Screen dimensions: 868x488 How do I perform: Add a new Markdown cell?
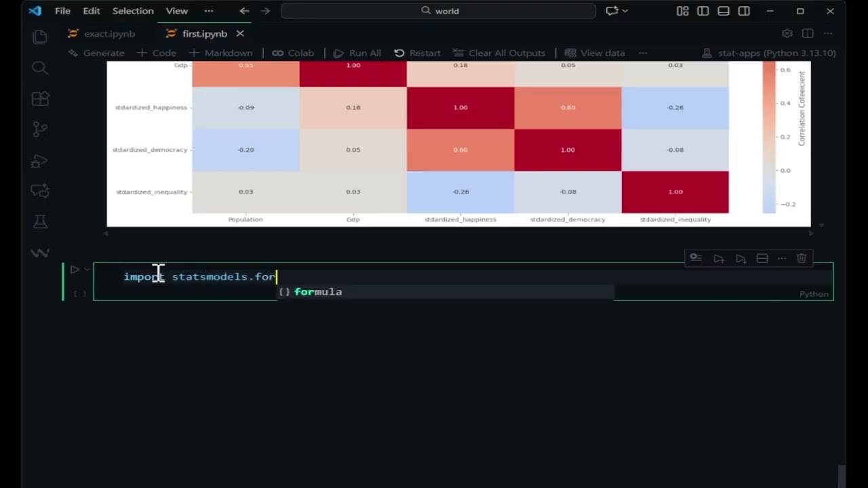pos(221,53)
